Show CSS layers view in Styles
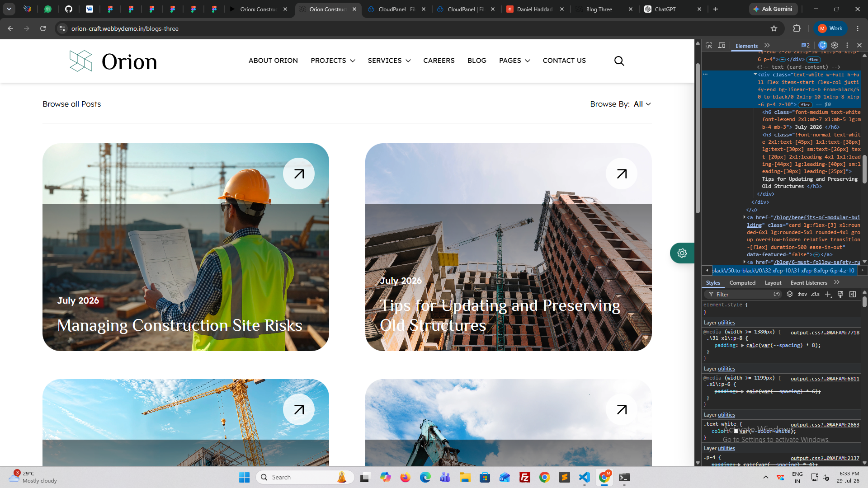The width and height of the screenshot is (868, 488). click(x=790, y=294)
